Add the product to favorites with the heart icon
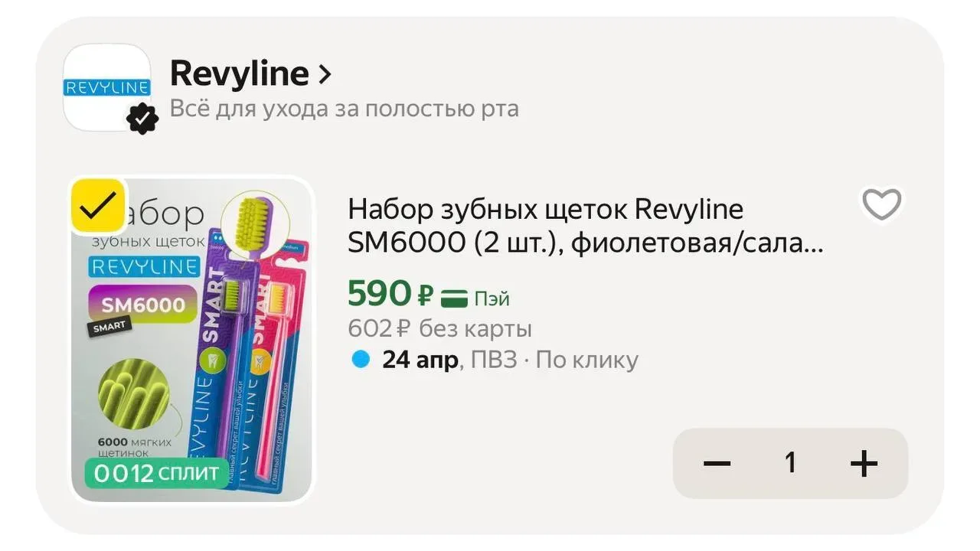 click(882, 204)
